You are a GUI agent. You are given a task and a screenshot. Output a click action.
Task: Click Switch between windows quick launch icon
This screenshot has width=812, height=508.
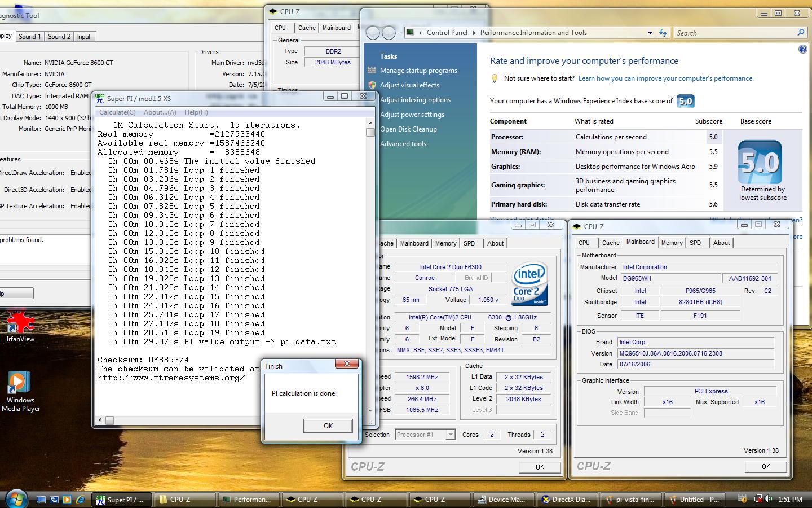[x=54, y=500]
